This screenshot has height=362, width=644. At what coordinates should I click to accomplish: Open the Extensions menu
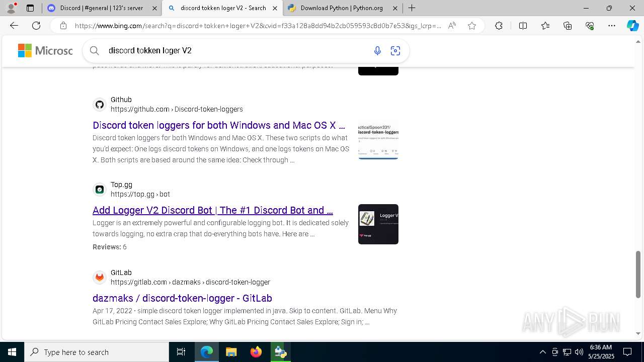tap(499, 26)
